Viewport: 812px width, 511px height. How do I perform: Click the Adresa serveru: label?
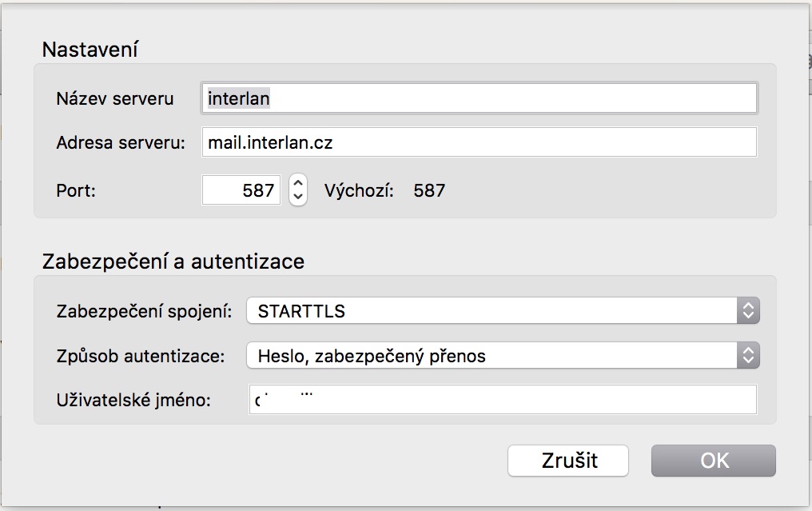pyautogui.click(x=121, y=142)
